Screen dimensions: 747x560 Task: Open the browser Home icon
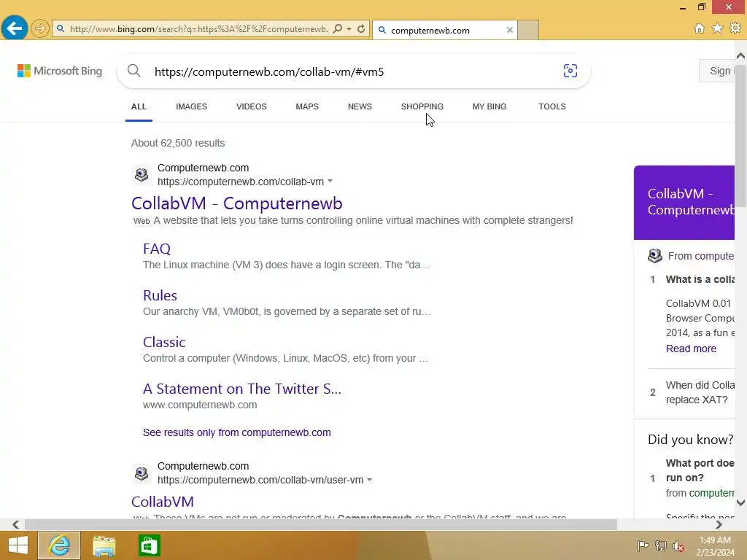tap(699, 28)
